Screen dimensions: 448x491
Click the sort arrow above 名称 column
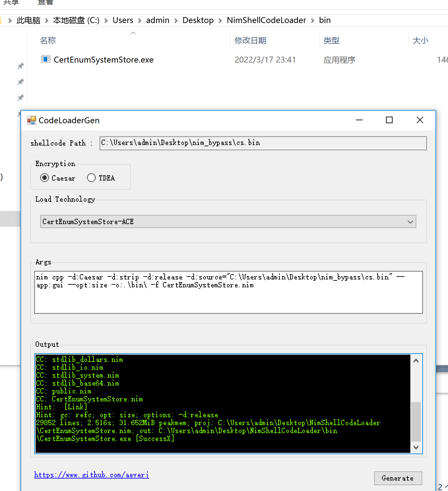tap(133, 33)
